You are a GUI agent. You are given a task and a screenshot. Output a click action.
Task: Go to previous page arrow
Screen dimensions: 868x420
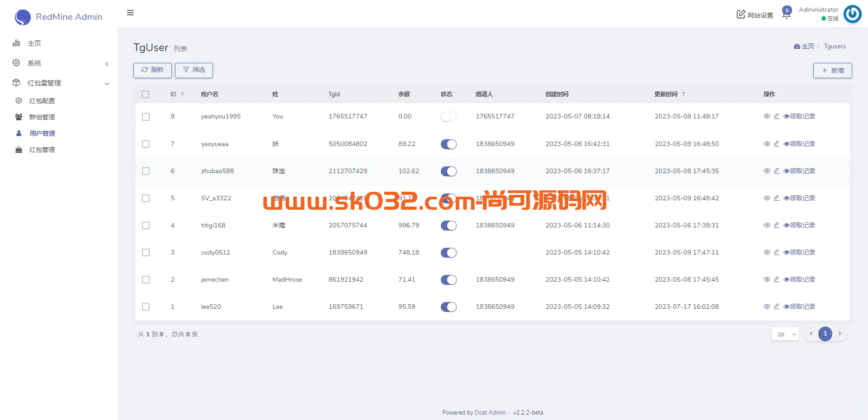click(811, 334)
